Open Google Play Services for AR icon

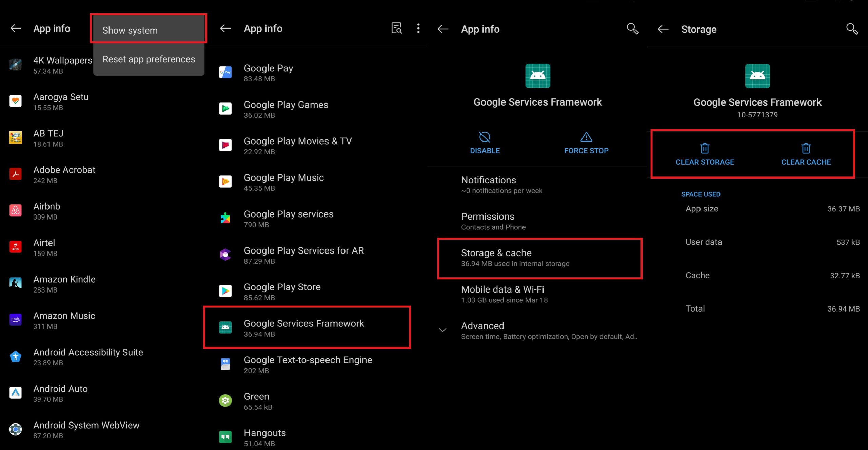[225, 255]
